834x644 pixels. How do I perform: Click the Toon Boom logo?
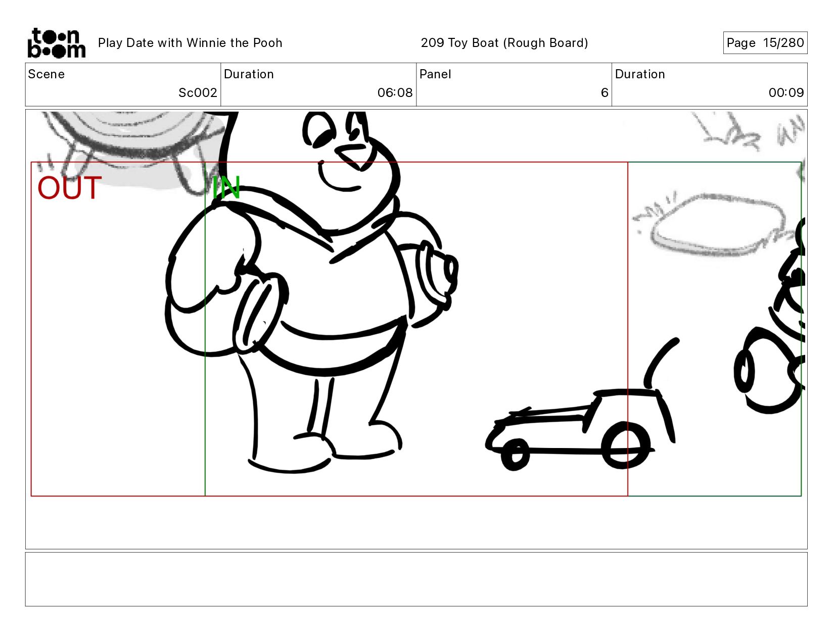pos(56,43)
